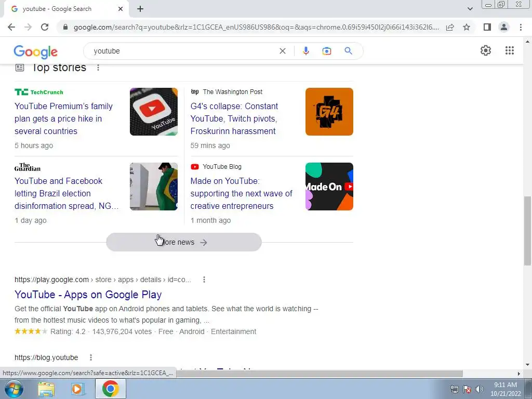Viewport: 532px width, 399px height.
Task: Open Guardian Brazil election disinformation story
Action: click(x=66, y=193)
